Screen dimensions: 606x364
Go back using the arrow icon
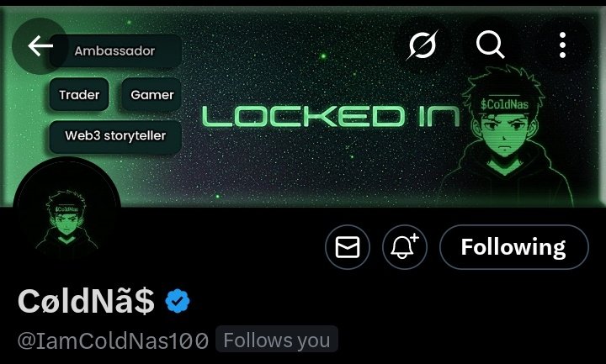pos(40,46)
